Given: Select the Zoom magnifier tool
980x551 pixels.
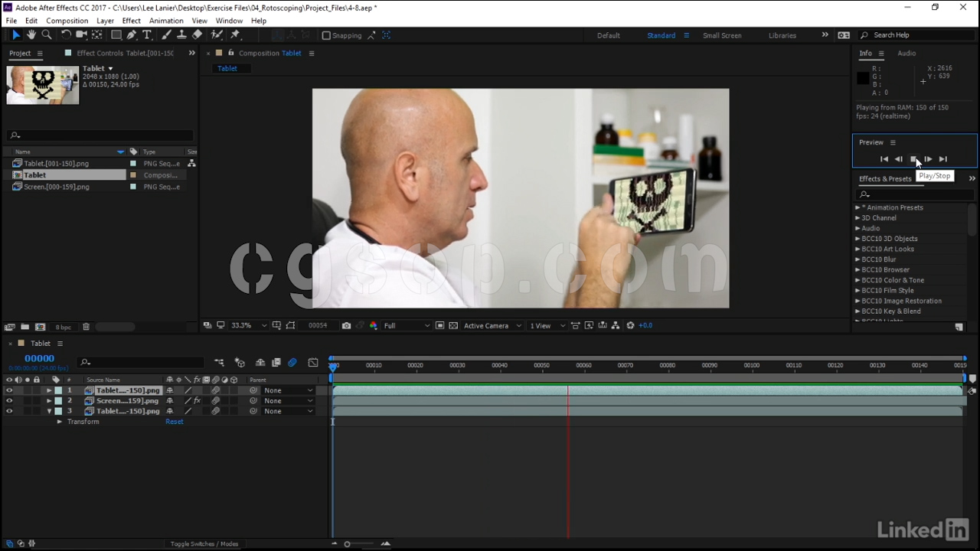Looking at the screenshot, I should pyautogui.click(x=47, y=35).
